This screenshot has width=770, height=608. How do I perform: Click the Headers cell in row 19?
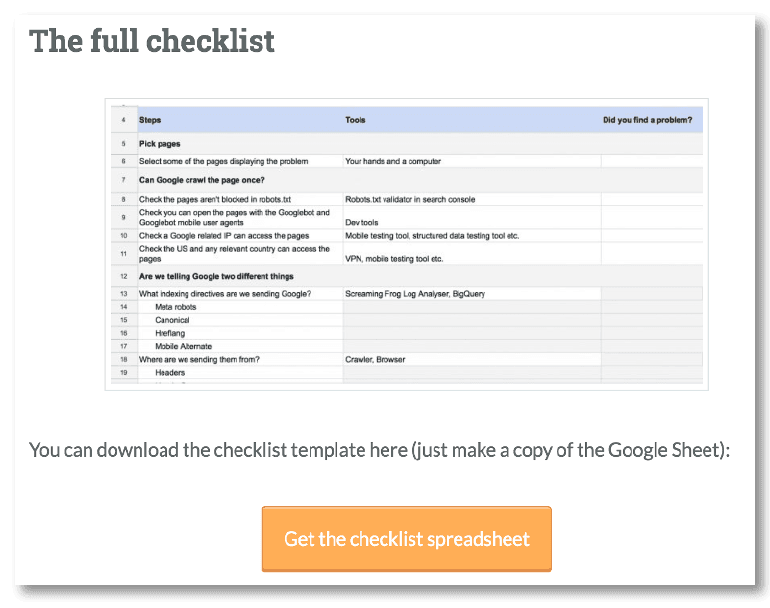(x=170, y=372)
